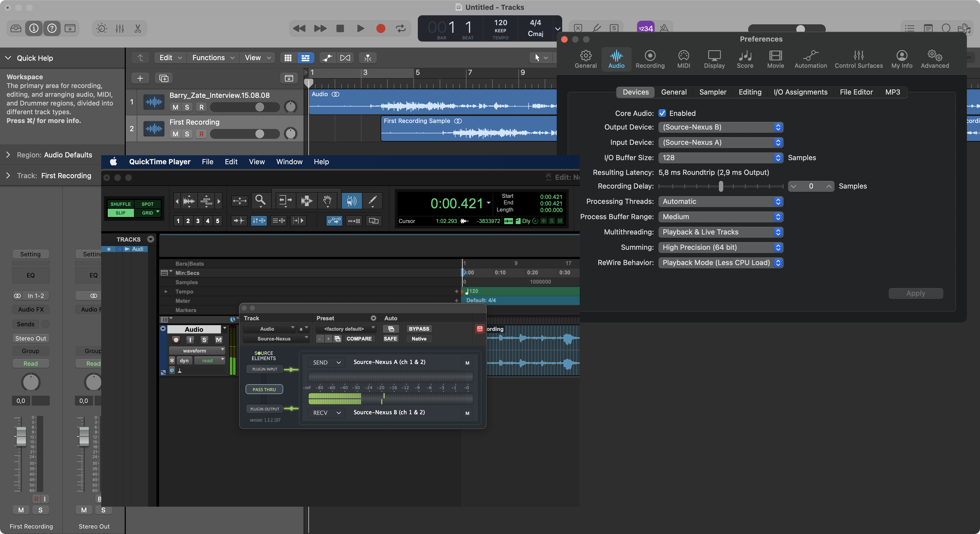This screenshot has height=534, width=980.
Task: Open the MIDI preferences pane
Action: click(683, 59)
